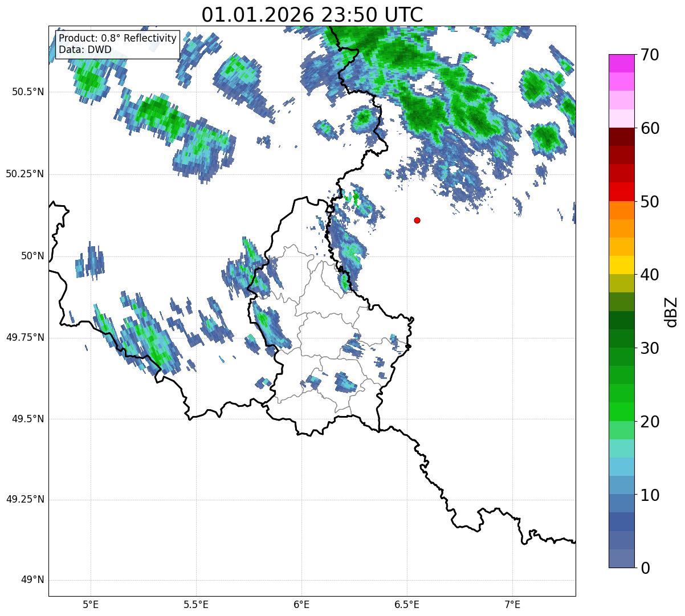Pick the yellow colorbar swatch above 40
The height and width of the screenshot is (616, 685).
[x=621, y=265]
